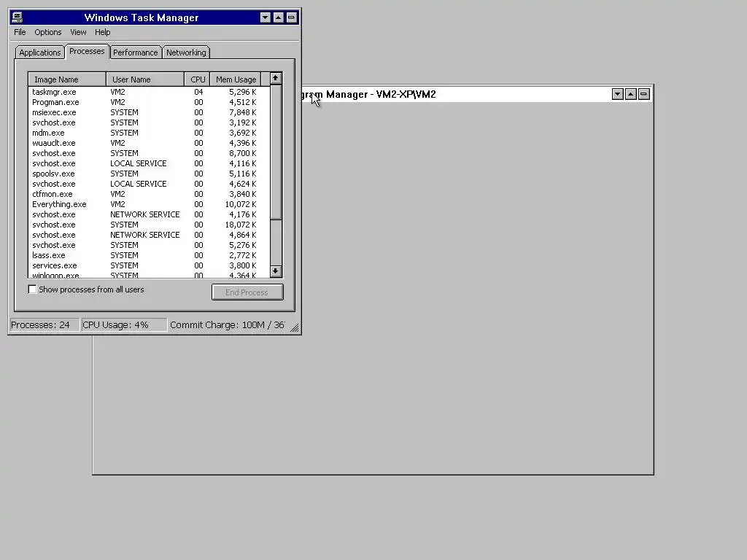Select the ctfmon.exe process row
The width and height of the screenshot is (747, 560).
(x=149, y=194)
